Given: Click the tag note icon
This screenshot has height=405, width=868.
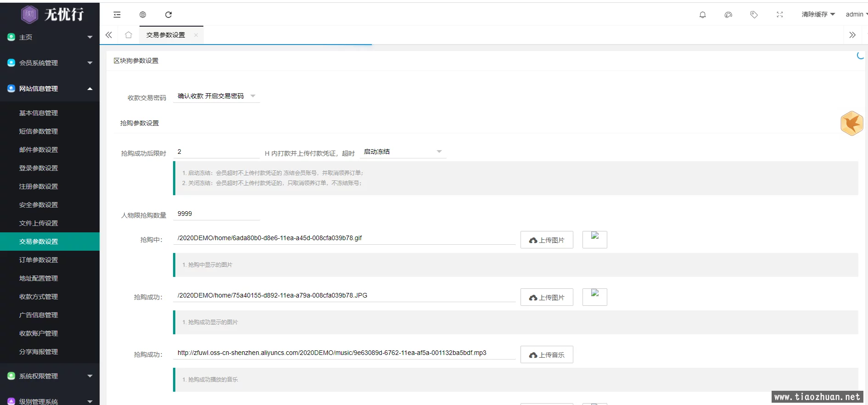Looking at the screenshot, I should (x=754, y=15).
